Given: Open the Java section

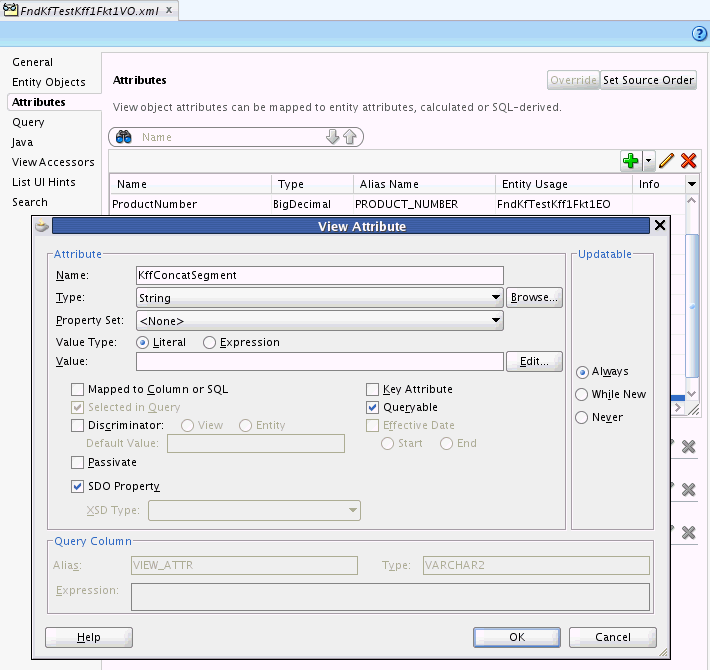Looking at the screenshot, I should (x=22, y=142).
